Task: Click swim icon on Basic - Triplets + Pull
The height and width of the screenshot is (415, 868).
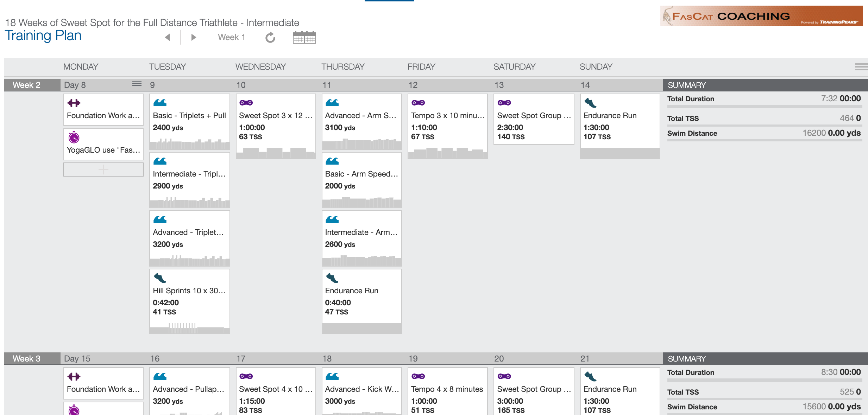Action: click(160, 103)
